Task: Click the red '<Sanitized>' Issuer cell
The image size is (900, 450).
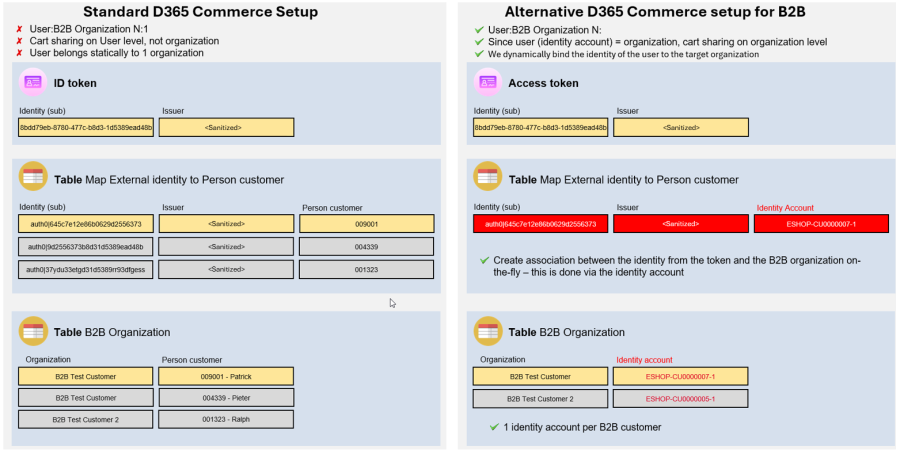Action: pos(681,224)
